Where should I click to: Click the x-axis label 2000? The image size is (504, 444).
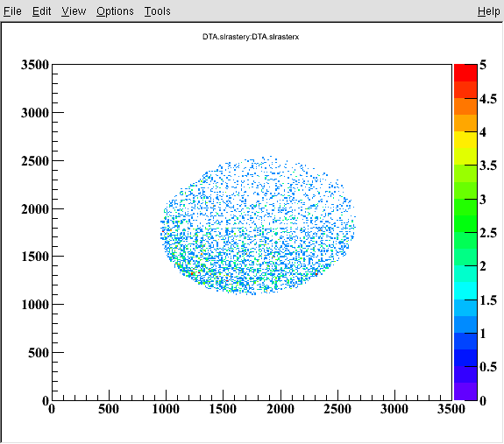point(280,409)
